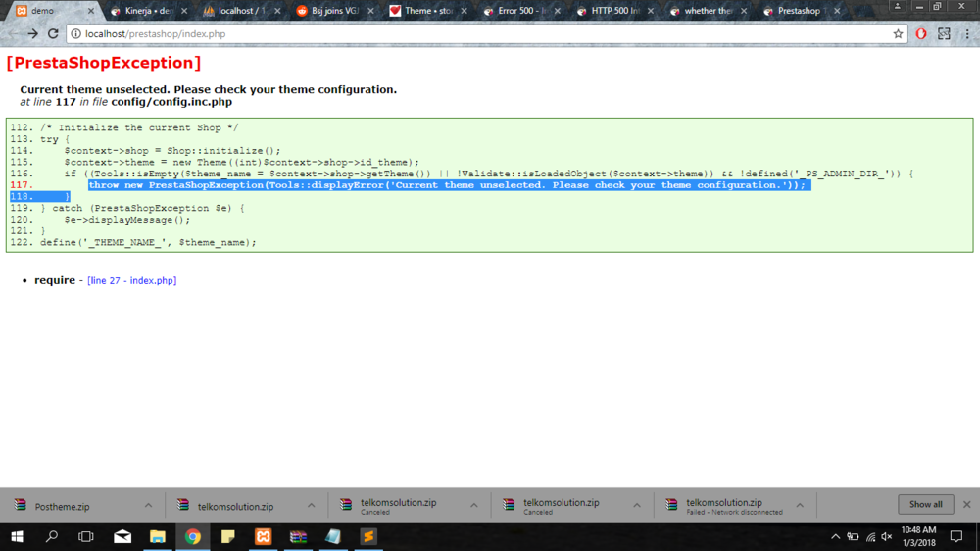Open the Windows Start menu
This screenshot has width=980, height=551.
[17, 536]
